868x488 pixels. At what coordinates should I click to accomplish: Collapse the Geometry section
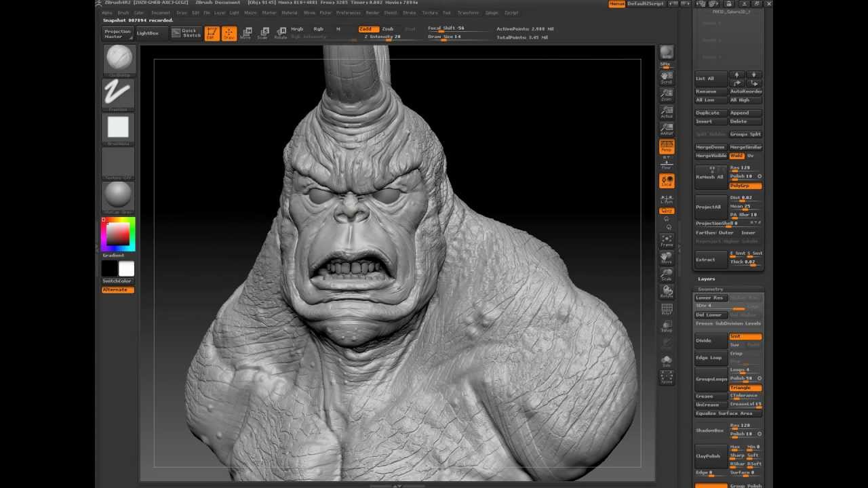coord(711,289)
